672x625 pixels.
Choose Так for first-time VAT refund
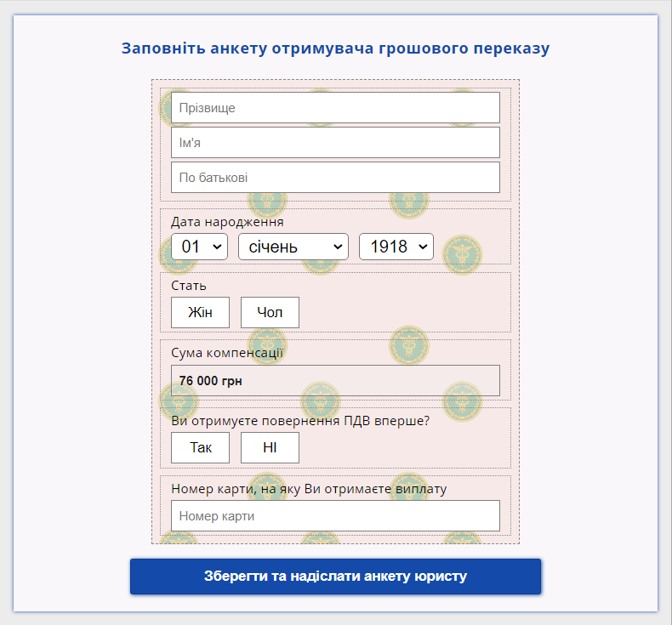pos(200,447)
